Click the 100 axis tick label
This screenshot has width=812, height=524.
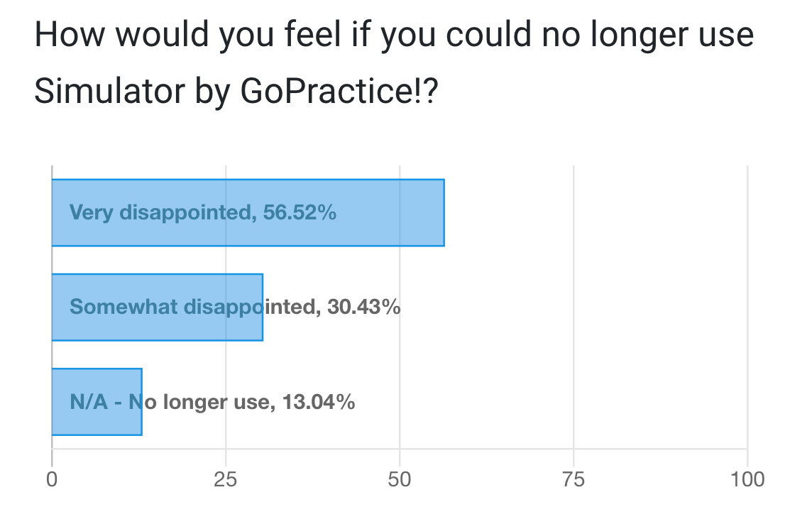[x=747, y=479]
